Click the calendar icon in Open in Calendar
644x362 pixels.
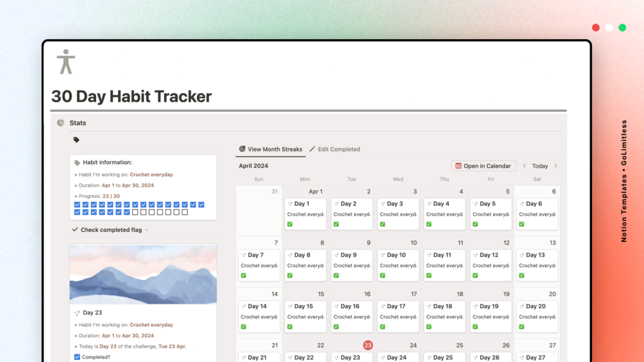tap(458, 166)
